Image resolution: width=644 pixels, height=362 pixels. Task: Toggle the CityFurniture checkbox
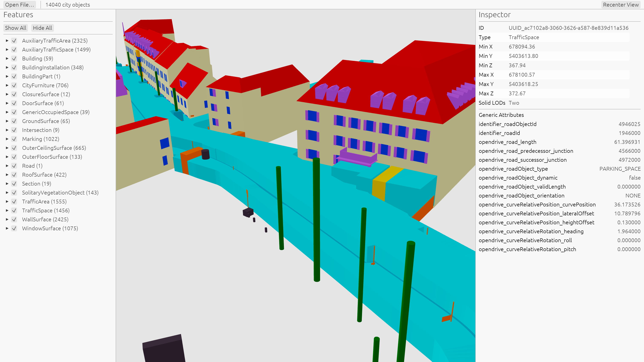14,85
